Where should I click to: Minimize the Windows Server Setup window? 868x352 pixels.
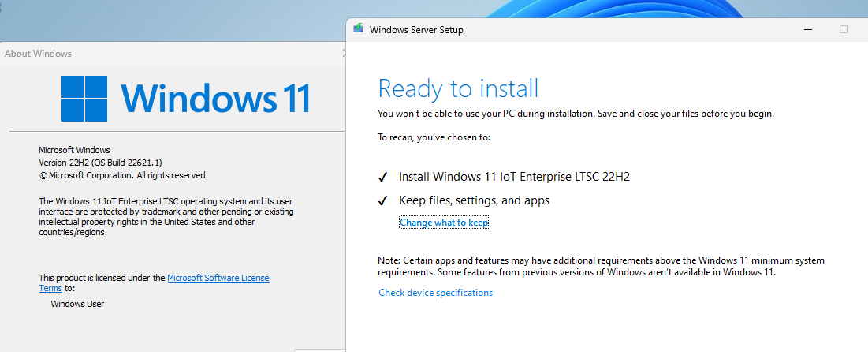810,29
